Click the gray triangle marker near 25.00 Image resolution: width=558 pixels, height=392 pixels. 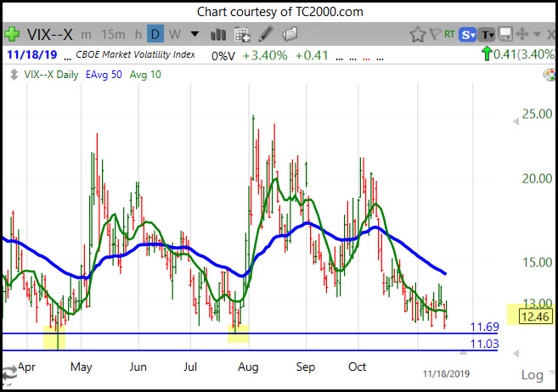click(516, 121)
